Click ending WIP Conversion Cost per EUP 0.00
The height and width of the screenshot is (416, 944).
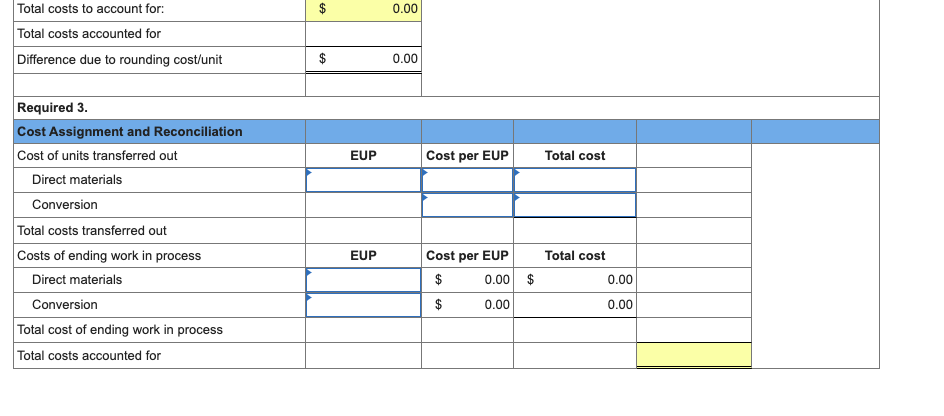(497, 305)
